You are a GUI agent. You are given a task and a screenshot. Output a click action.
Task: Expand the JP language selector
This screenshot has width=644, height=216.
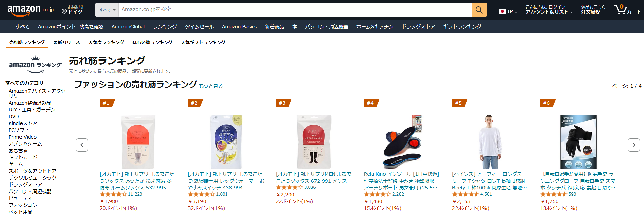pos(508,11)
